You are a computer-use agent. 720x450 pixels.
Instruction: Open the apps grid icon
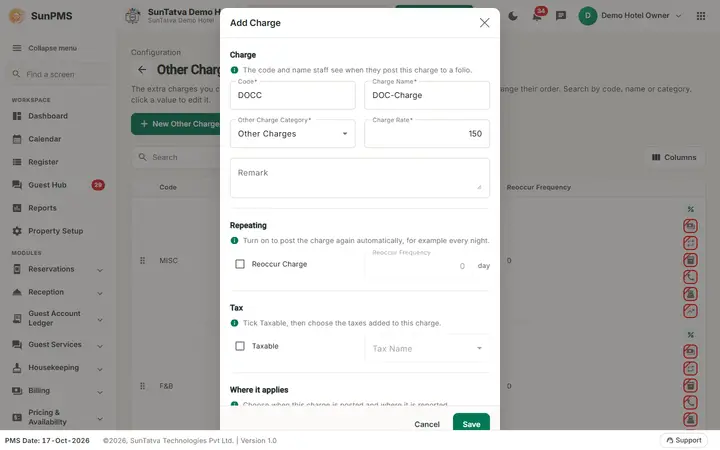pos(701,16)
